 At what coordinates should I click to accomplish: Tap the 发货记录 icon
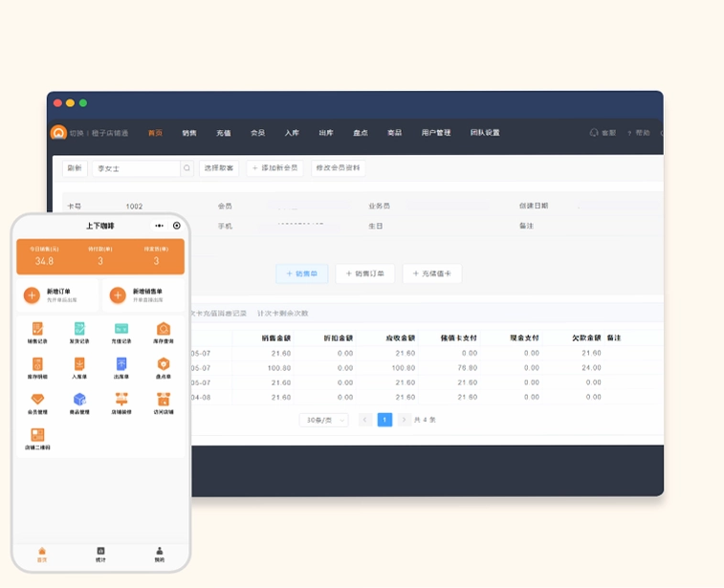coord(79,329)
